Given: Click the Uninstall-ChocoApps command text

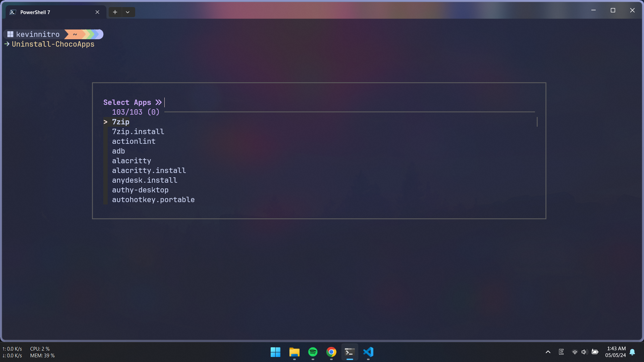Looking at the screenshot, I should (x=53, y=44).
